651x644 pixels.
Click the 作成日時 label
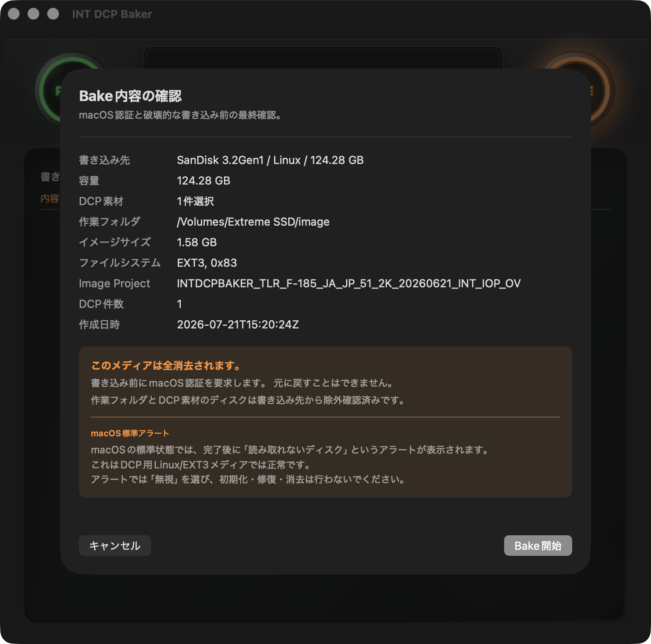(x=99, y=325)
